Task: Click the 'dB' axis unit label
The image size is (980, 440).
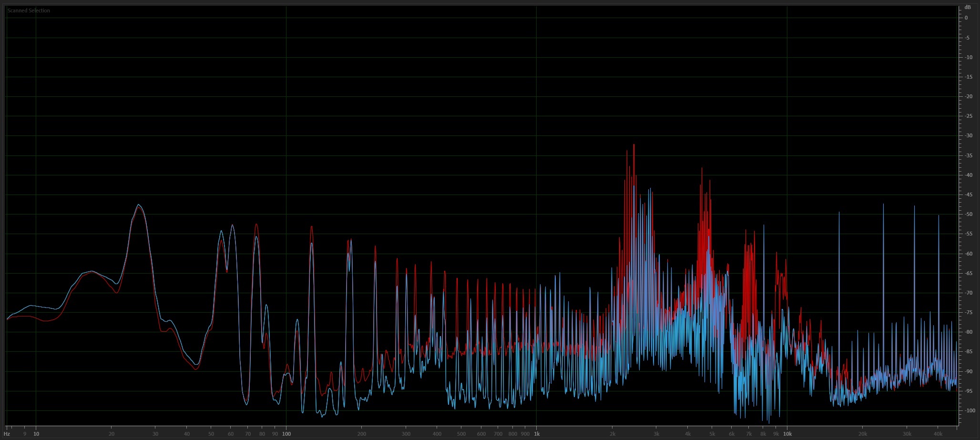Action: pos(967,7)
